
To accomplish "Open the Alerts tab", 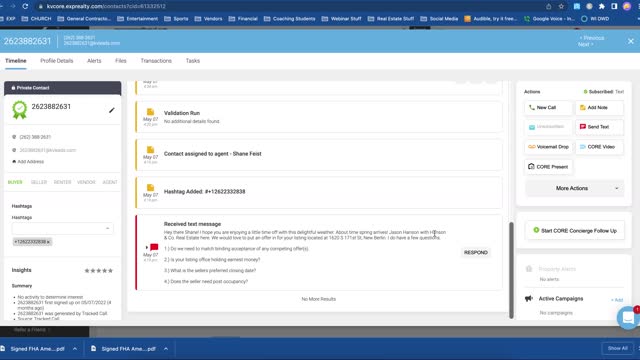I will pos(94,61).
